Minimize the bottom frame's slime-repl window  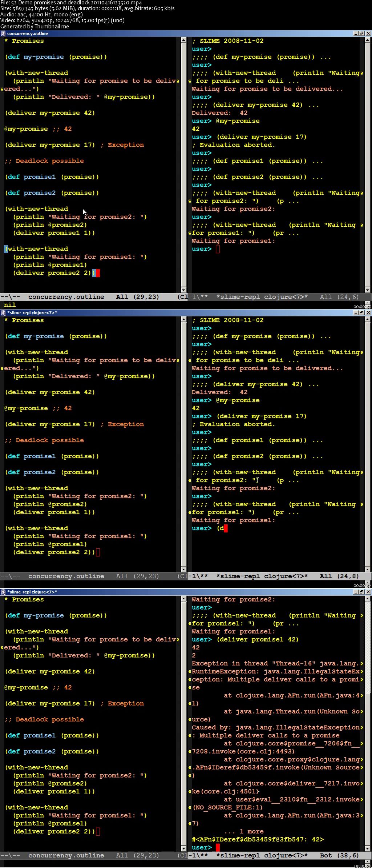(355, 592)
